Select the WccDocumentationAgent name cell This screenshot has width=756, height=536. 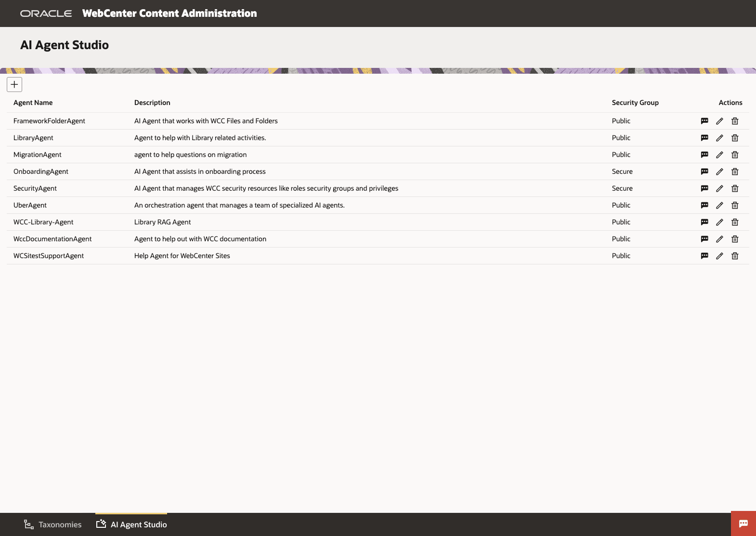click(x=52, y=239)
